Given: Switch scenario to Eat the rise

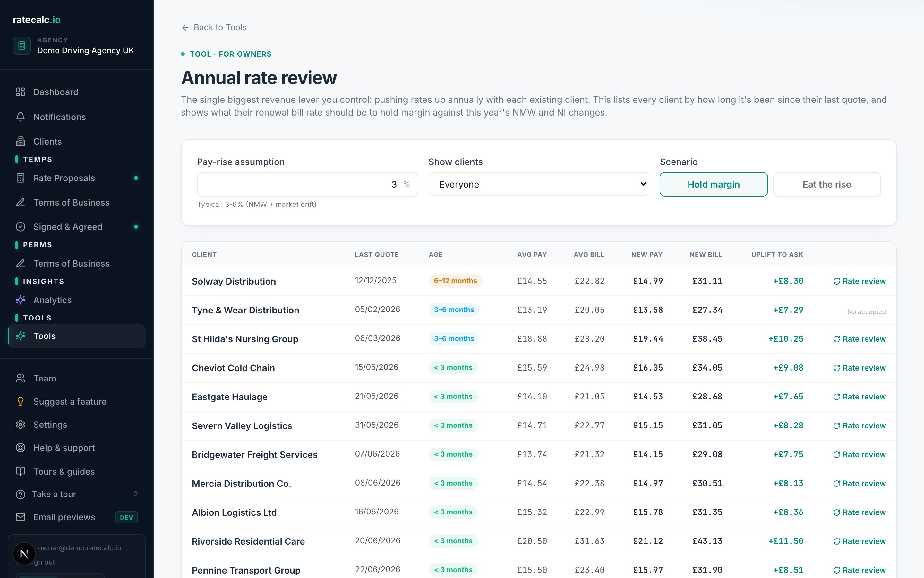Looking at the screenshot, I should pos(827,184).
